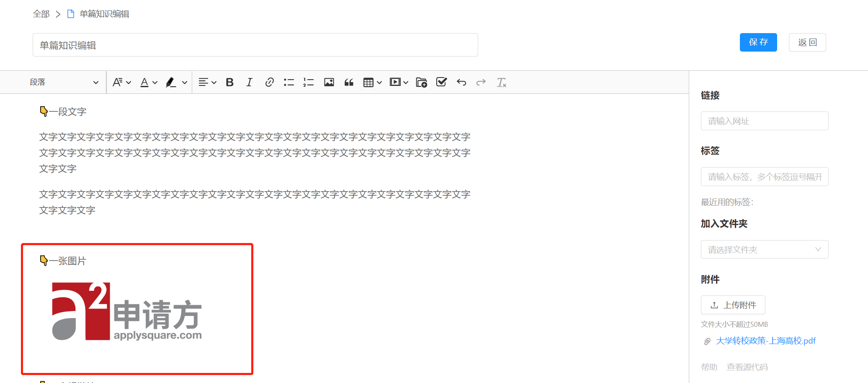This screenshot has width=868, height=383.
Task: Click the 上传附件 button
Action: (x=733, y=305)
